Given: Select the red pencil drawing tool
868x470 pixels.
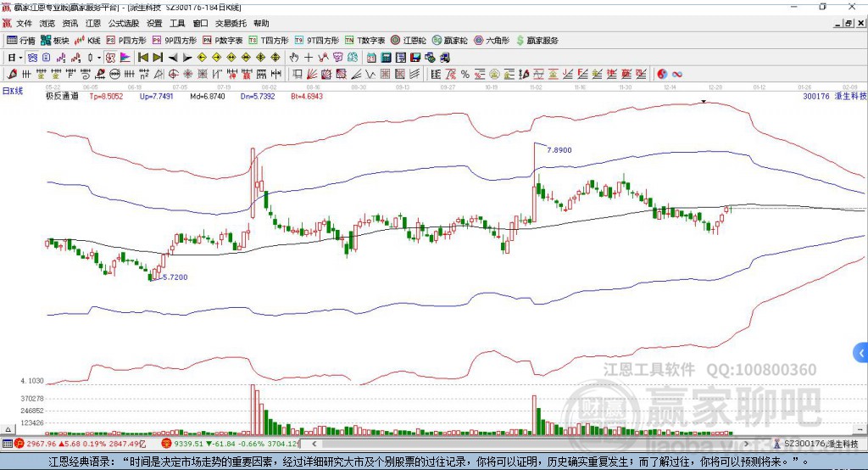Looking at the screenshot, I should [x=12, y=75].
